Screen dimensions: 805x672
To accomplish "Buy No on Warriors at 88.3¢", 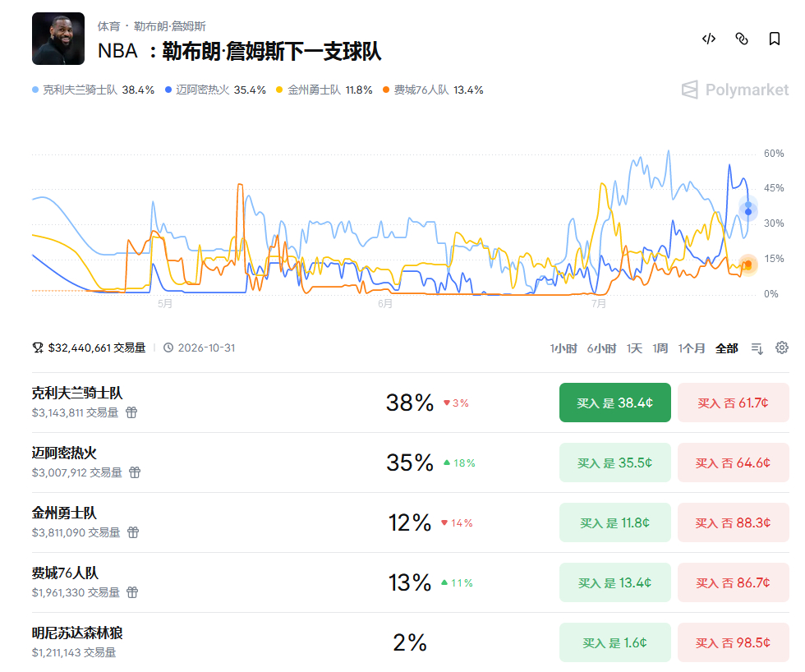I will click(733, 522).
